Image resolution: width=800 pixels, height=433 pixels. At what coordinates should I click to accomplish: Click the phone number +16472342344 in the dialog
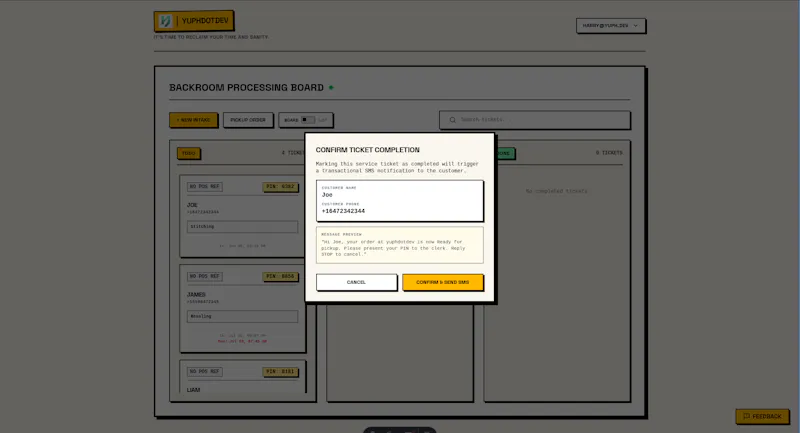pos(343,211)
